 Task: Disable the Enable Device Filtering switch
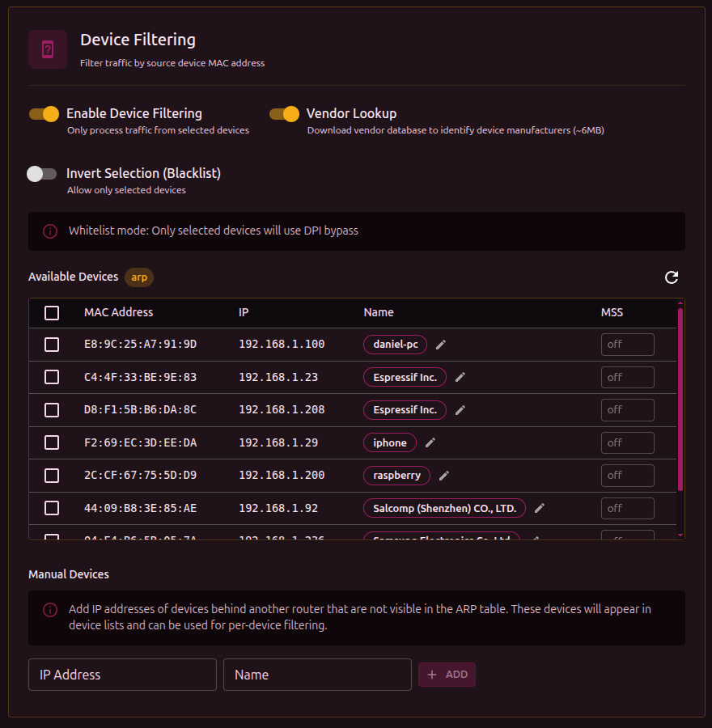tap(44, 114)
